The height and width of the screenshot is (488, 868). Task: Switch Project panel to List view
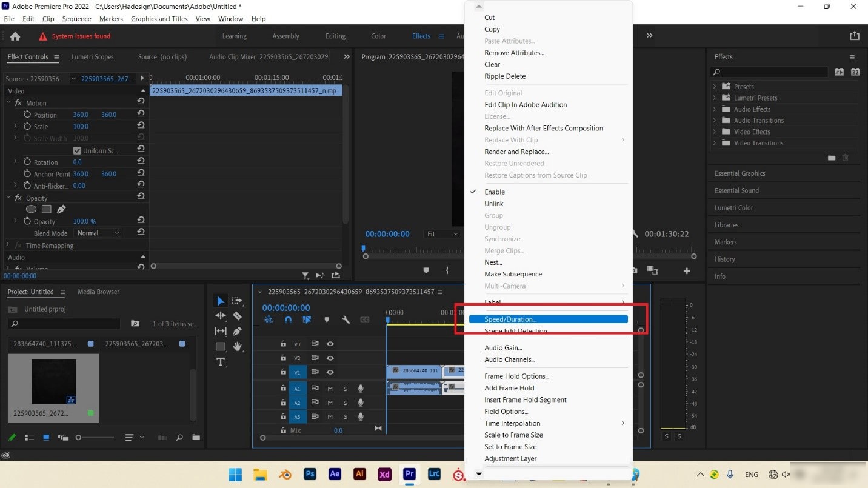coord(29,437)
